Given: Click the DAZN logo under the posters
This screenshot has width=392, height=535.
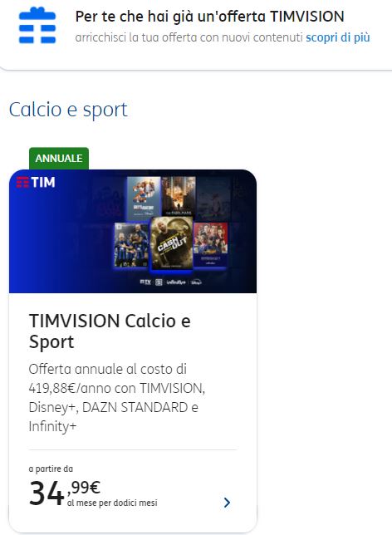Looking at the screenshot, I should (159, 282).
